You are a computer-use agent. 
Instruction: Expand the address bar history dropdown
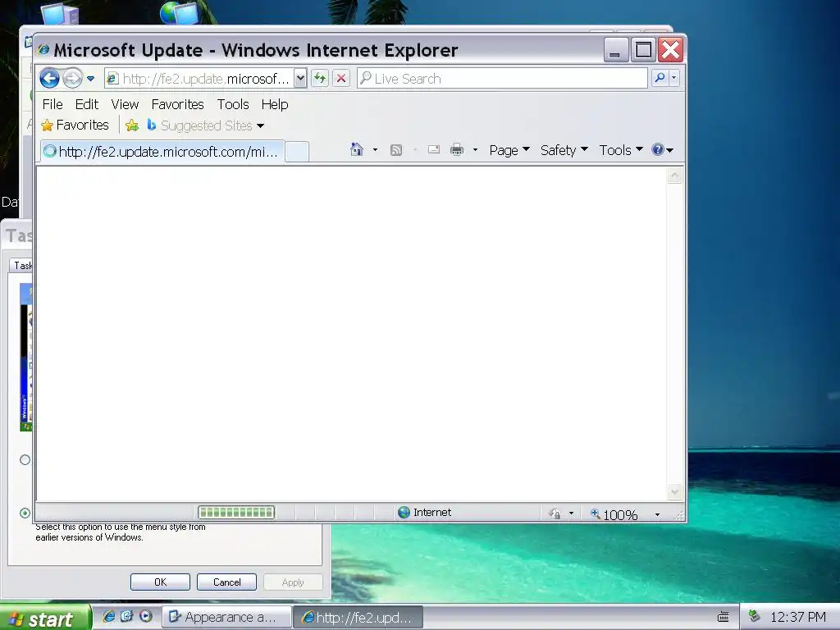300,79
